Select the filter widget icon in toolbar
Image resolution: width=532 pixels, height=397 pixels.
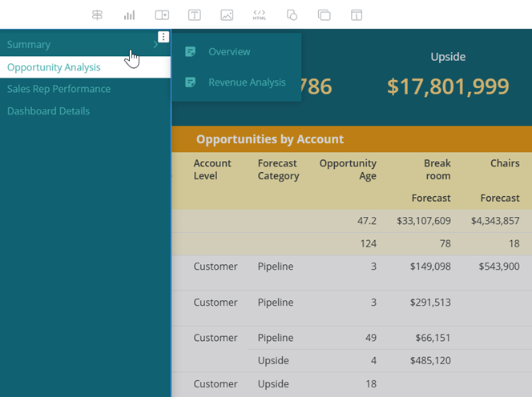(97, 15)
